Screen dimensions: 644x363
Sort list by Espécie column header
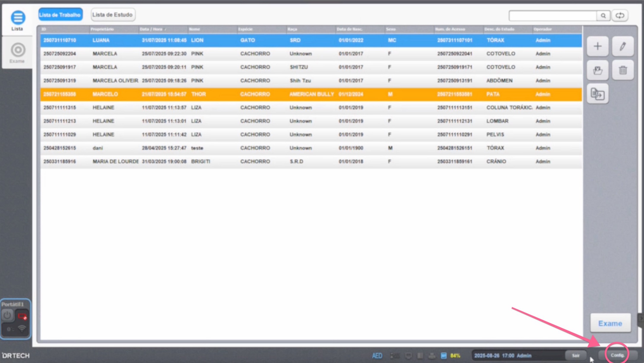(245, 29)
